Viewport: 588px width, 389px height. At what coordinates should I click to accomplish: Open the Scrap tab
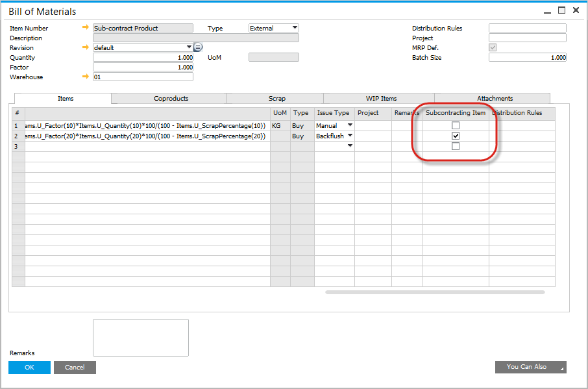click(276, 99)
